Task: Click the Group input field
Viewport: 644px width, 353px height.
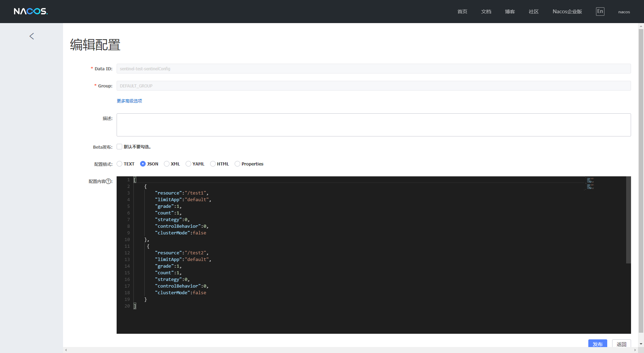Action: click(374, 86)
